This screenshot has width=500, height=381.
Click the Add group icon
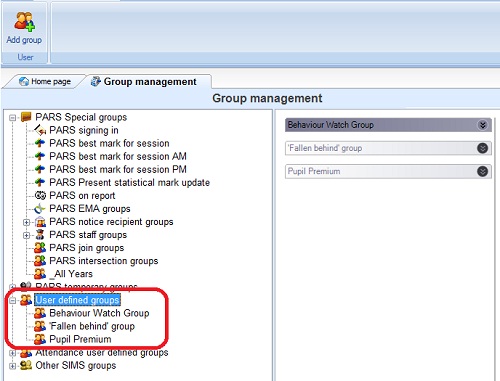(24, 22)
